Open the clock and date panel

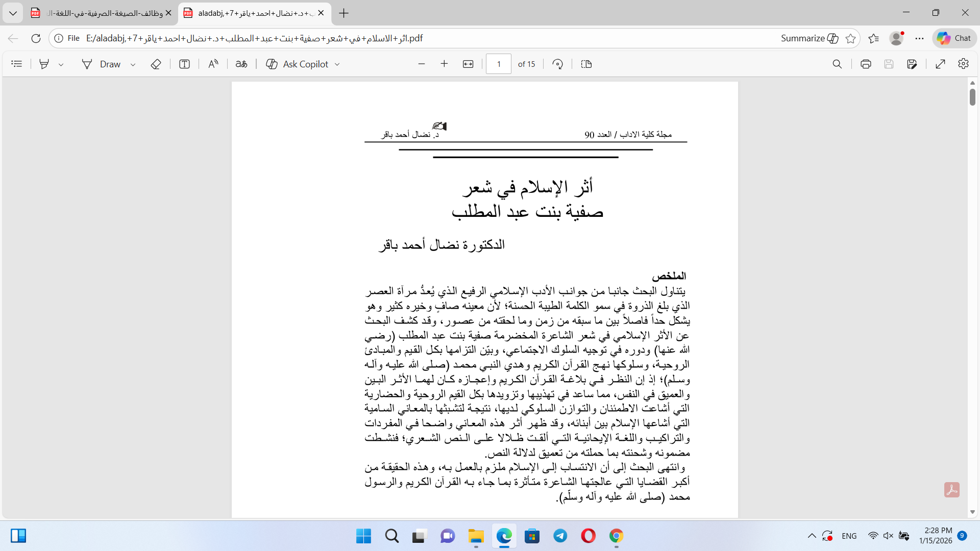[x=936, y=536]
